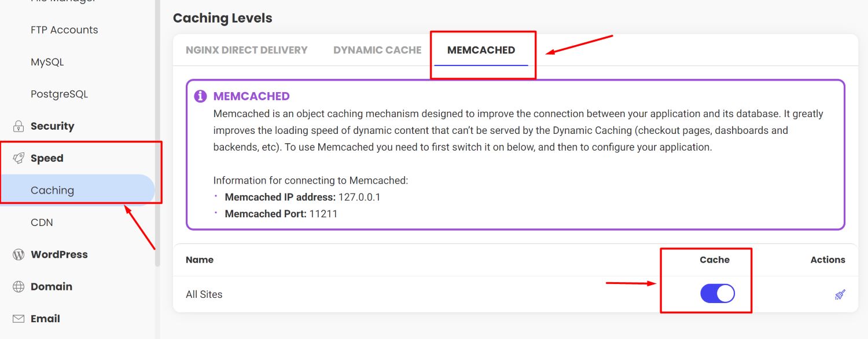Image resolution: width=868 pixels, height=339 pixels.
Task: Open FTP Accounts in sidebar
Action: [x=64, y=30]
